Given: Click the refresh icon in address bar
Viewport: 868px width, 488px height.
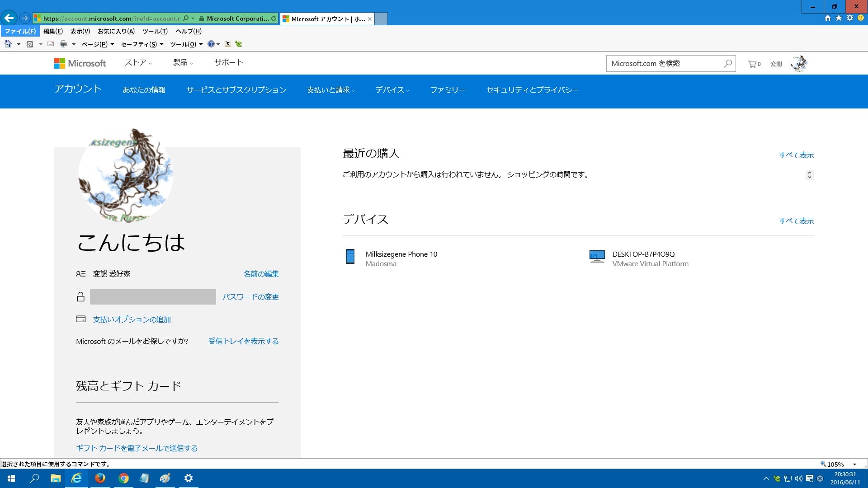Looking at the screenshot, I should (x=274, y=19).
